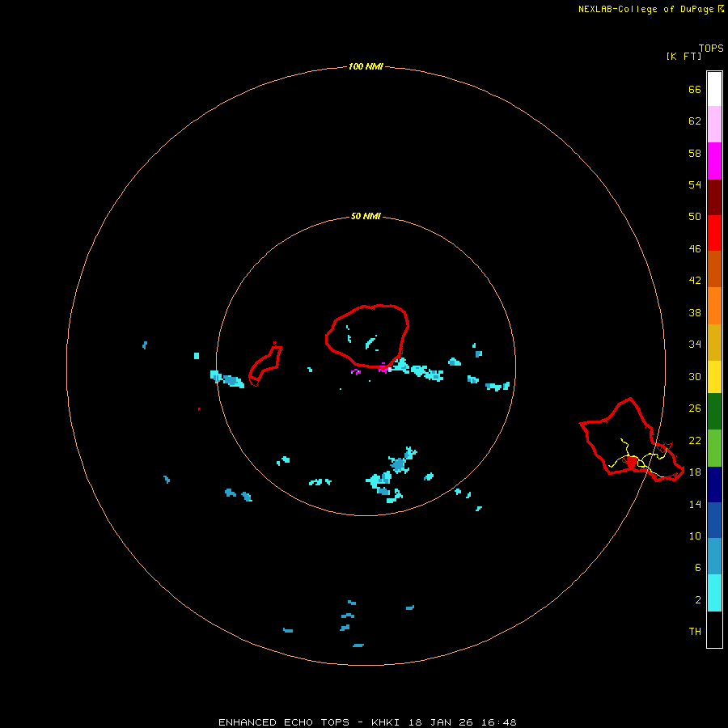Select the 62 scale label

click(x=695, y=121)
